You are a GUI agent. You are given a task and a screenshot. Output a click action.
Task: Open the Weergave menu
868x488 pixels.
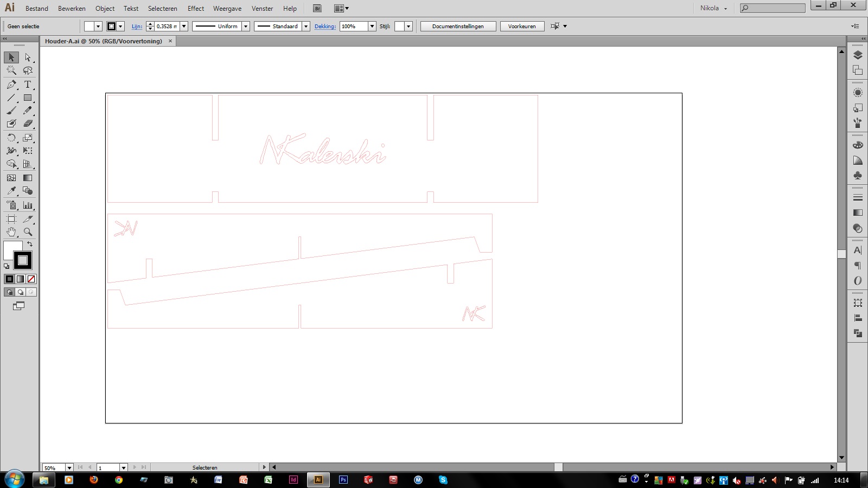click(x=227, y=9)
